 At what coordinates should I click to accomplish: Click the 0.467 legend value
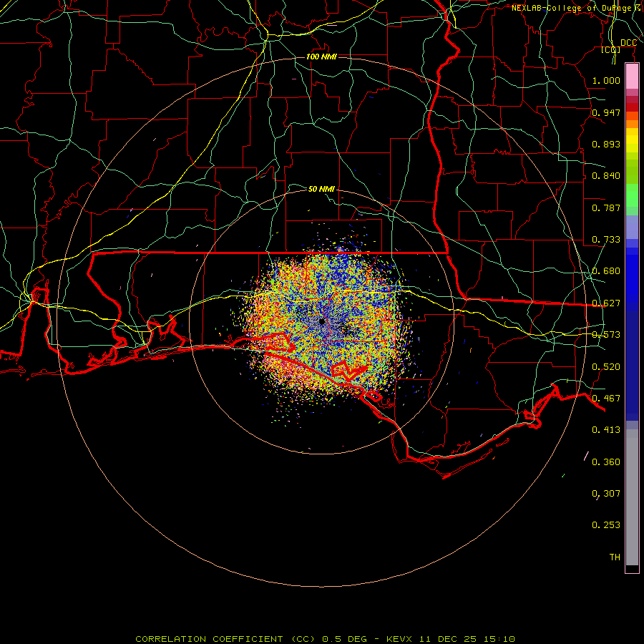point(606,399)
